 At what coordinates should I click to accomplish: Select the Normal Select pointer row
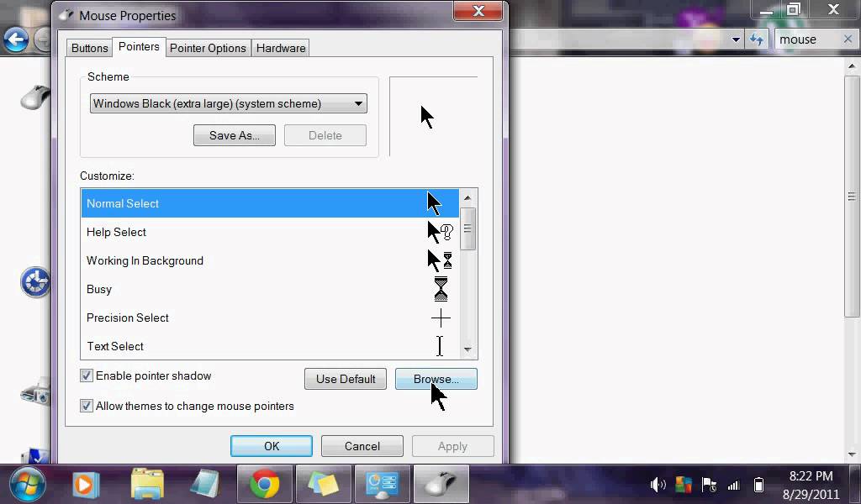pyautogui.click(x=270, y=203)
